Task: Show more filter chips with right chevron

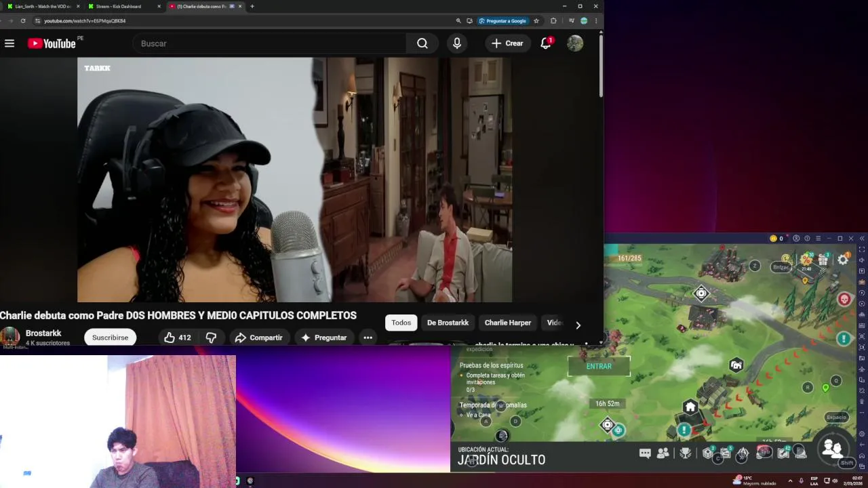Action: pos(578,325)
